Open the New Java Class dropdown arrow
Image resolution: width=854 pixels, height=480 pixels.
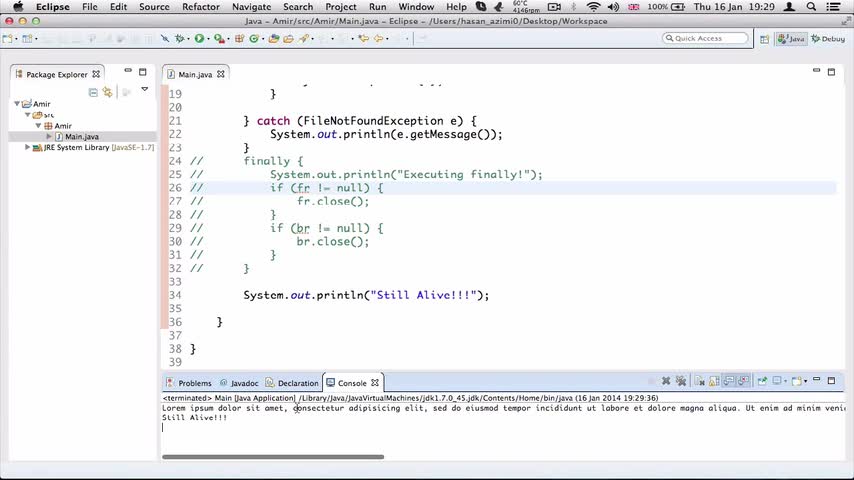coord(263,39)
